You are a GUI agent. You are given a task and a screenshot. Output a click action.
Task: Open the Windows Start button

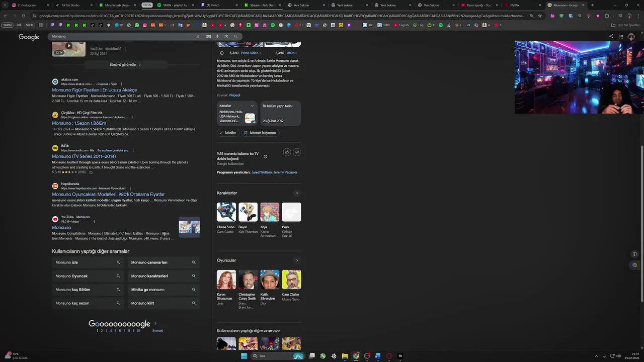coord(244,356)
